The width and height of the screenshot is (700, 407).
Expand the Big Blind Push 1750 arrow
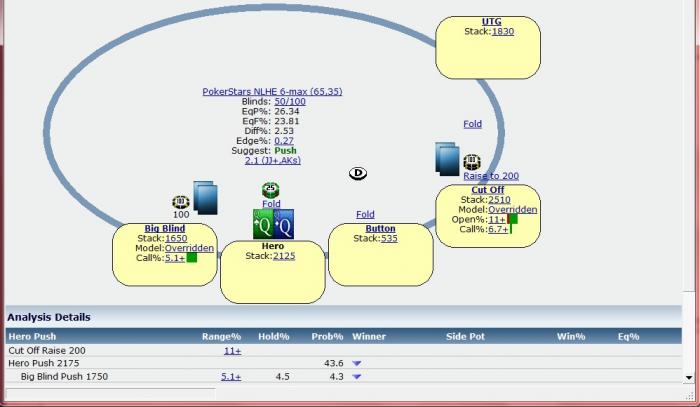[356, 377]
